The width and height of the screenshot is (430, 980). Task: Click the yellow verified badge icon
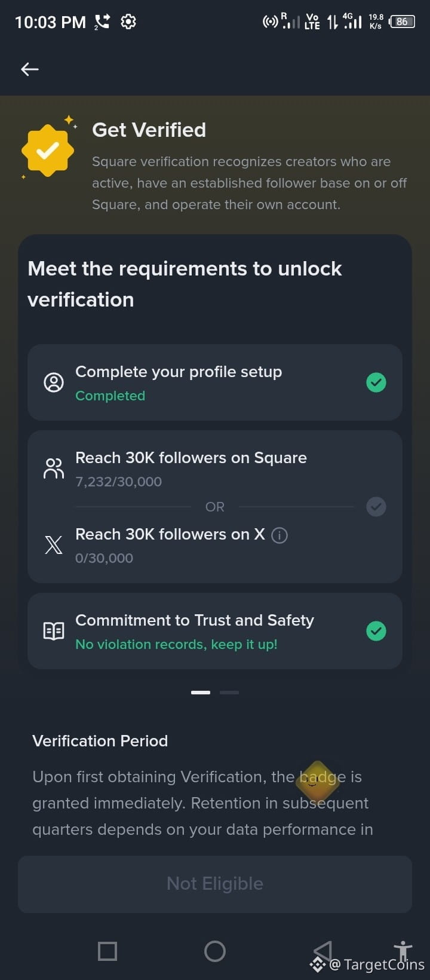pyautogui.click(x=48, y=150)
